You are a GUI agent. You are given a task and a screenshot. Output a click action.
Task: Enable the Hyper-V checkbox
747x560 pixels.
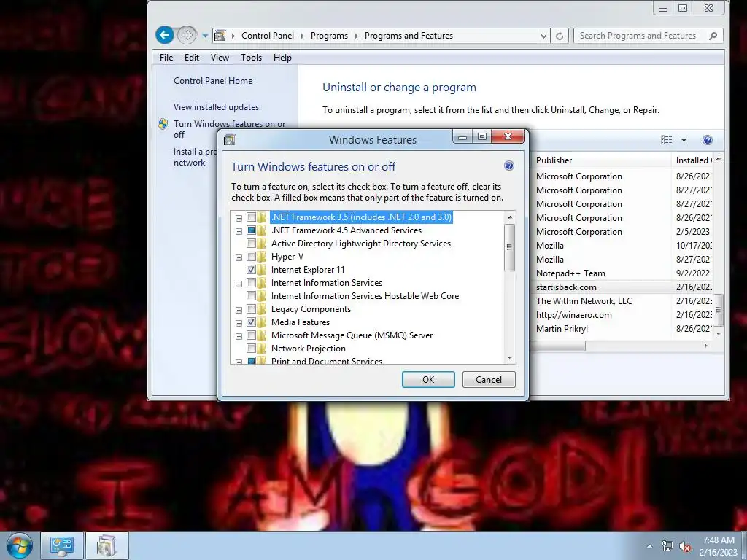tap(251, 257)
